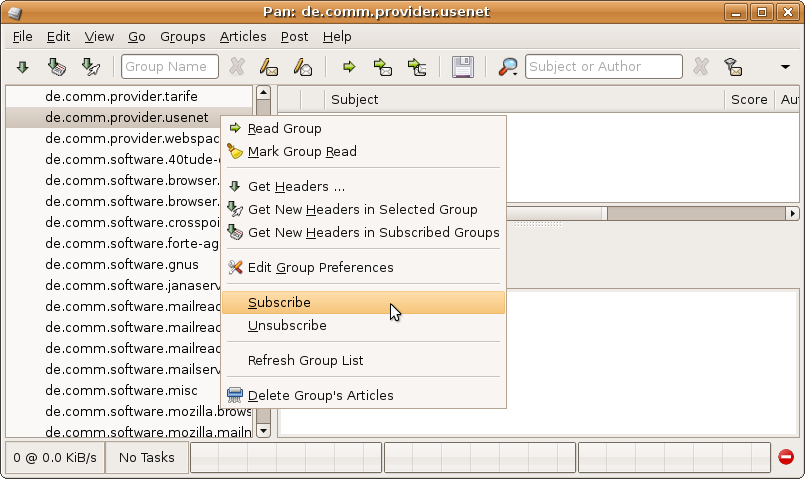
Task: Click Mark Group Read menu entry
Action: pos(302,151)
